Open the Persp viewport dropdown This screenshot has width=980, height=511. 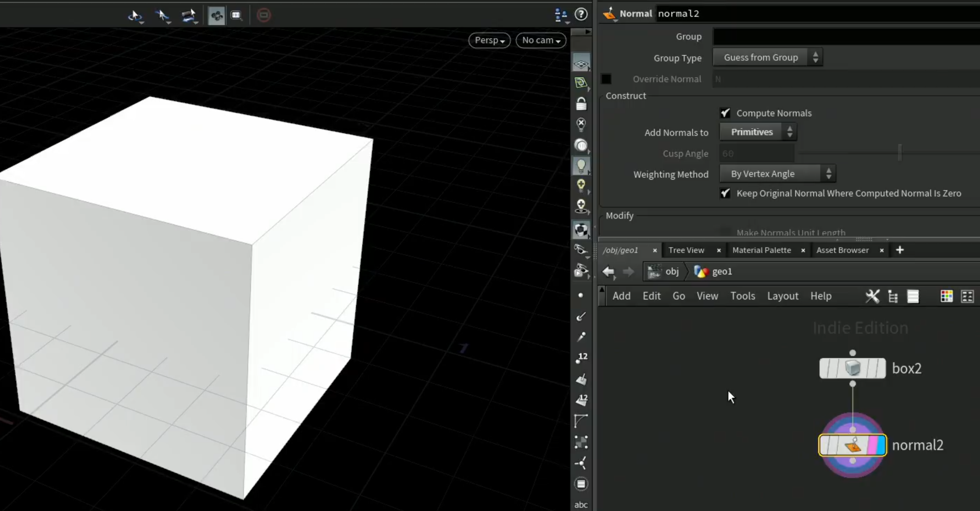tap(489, 40)
